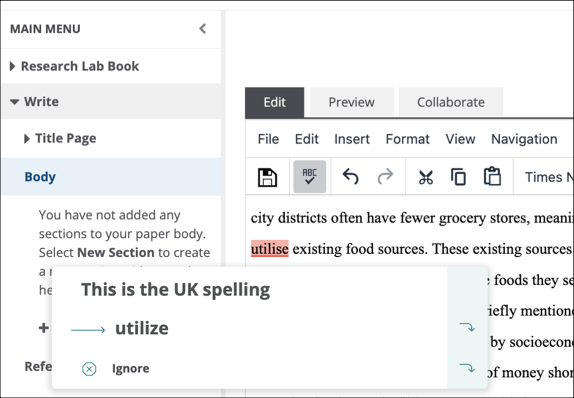Viewport: 574px width, 398px height.
Task: Open the Format menu
Action: pyautogui.click(x=407, y=139)
